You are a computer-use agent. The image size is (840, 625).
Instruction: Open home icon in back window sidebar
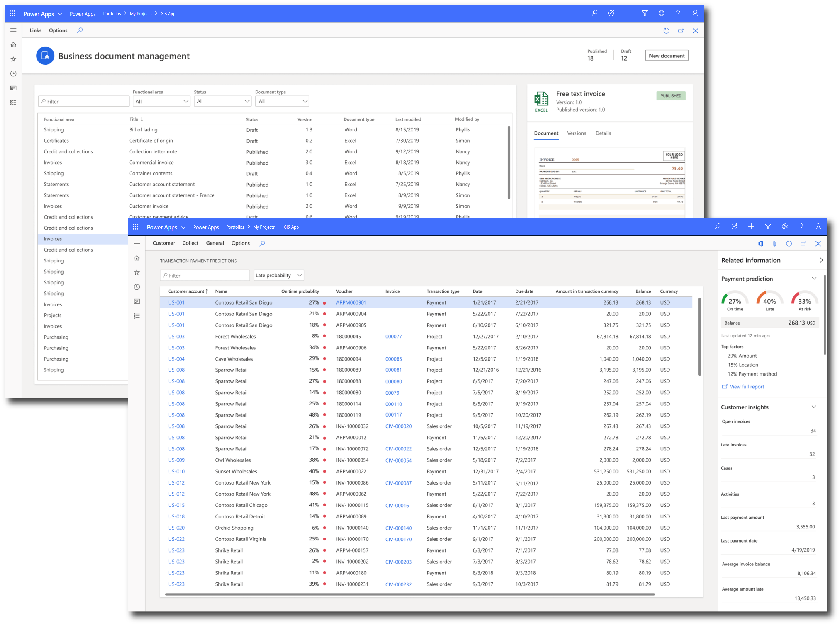point(13,45)
